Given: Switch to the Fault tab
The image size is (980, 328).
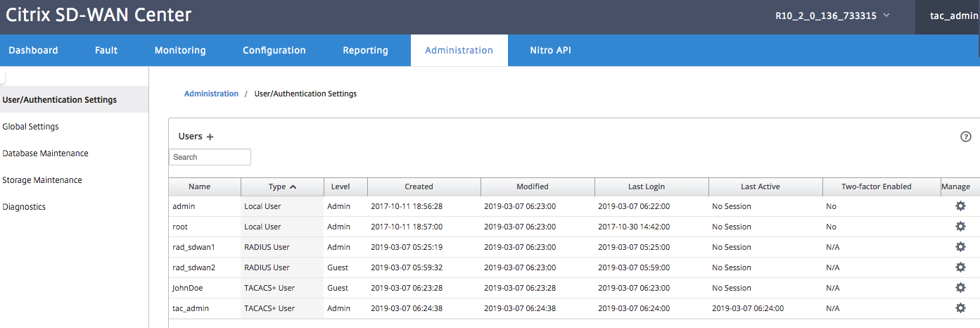Looking at the screenshot, I should [106, 50].
